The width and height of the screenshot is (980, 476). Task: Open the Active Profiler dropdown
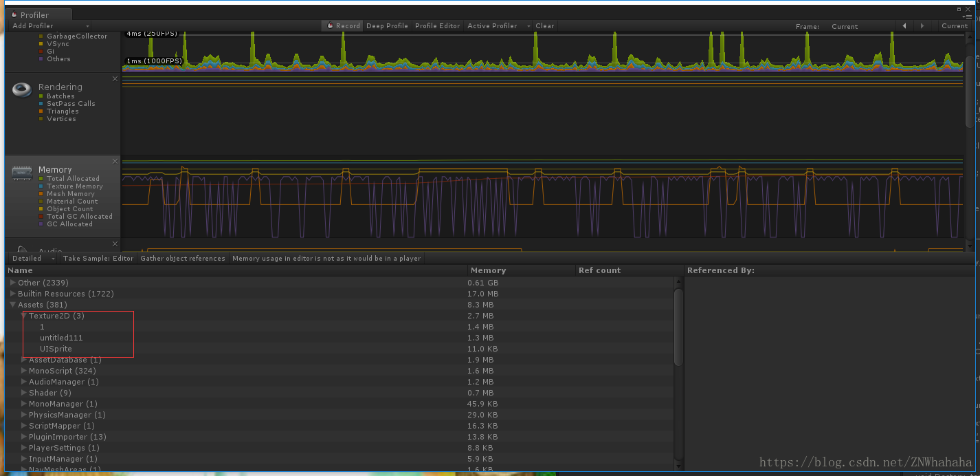click(x=499, y=26)
